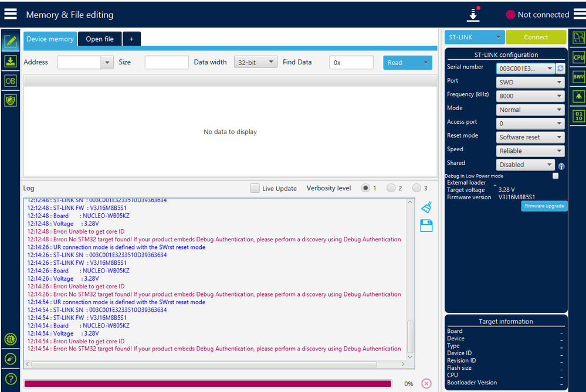
Task: Open the register viewer panel
Action: coord(578,115)
